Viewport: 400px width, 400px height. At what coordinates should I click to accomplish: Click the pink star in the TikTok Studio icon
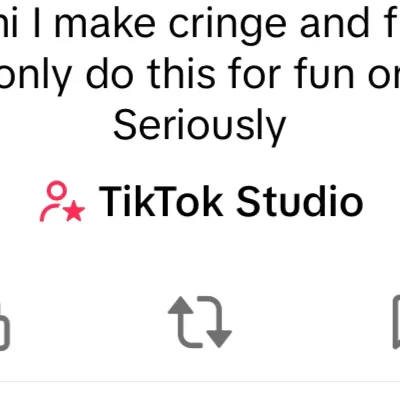[75, 211]
